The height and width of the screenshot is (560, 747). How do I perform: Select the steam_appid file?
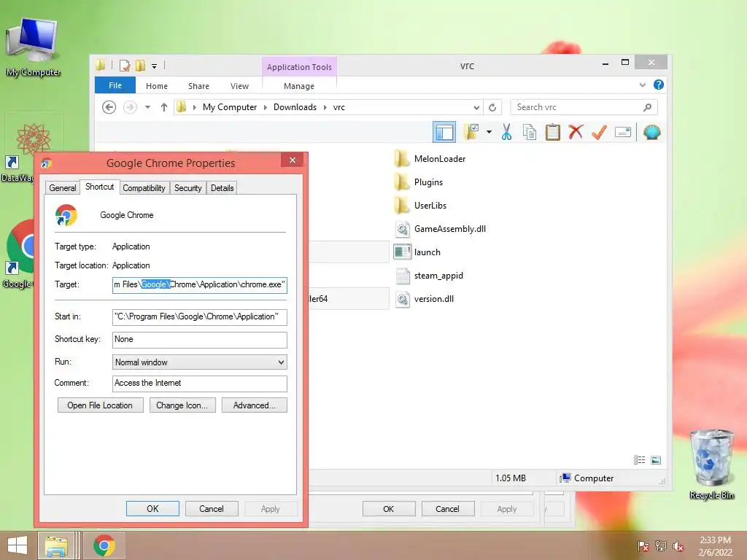pyautogui.click(x=429, y=276)
